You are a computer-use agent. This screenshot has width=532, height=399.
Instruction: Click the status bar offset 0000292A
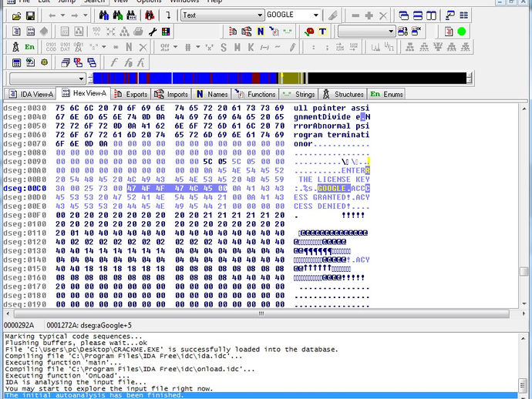pyautogui.click(x=19, y=325)
